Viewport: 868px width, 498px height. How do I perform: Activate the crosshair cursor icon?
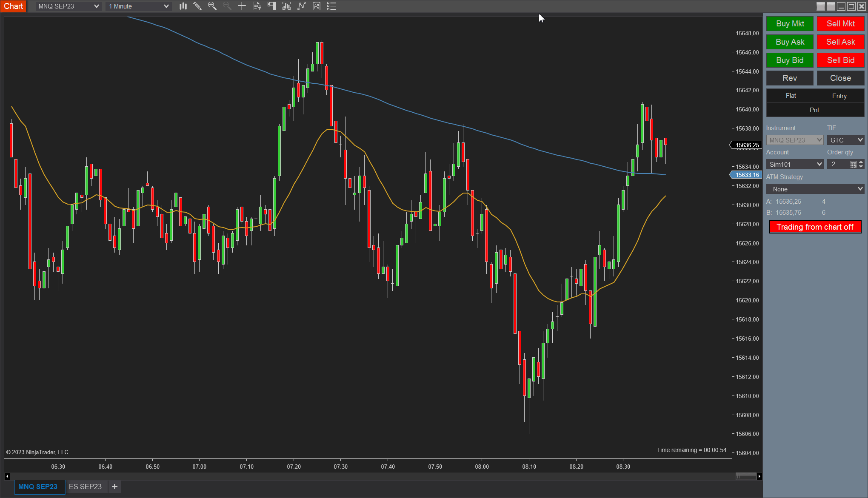point(242,6)
